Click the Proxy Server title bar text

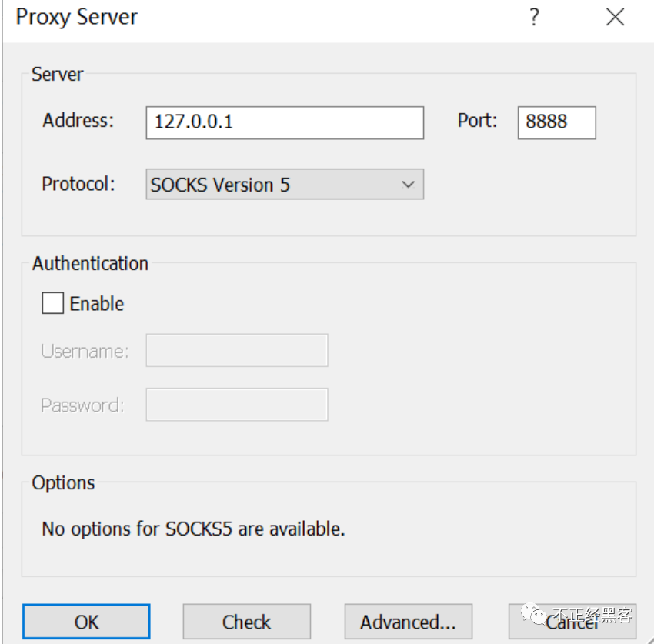(x=77, y=18)
